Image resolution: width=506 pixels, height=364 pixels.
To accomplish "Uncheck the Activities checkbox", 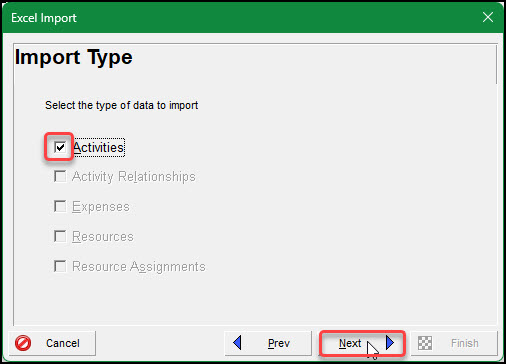I will 60,147.
